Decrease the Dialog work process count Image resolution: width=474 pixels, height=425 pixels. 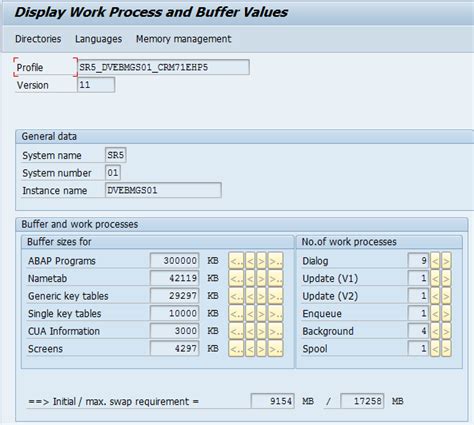[x=435, y=261]
